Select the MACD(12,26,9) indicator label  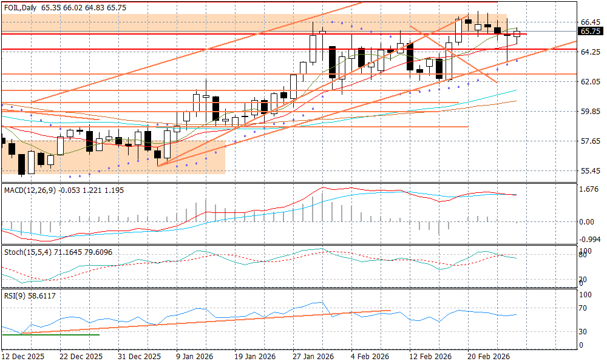tap(29, 190)
